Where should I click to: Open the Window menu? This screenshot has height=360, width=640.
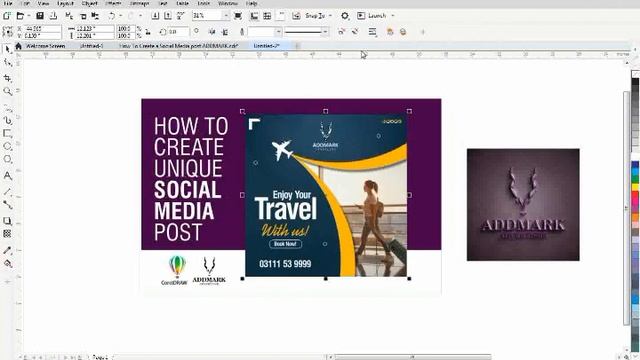pos(228,3)
